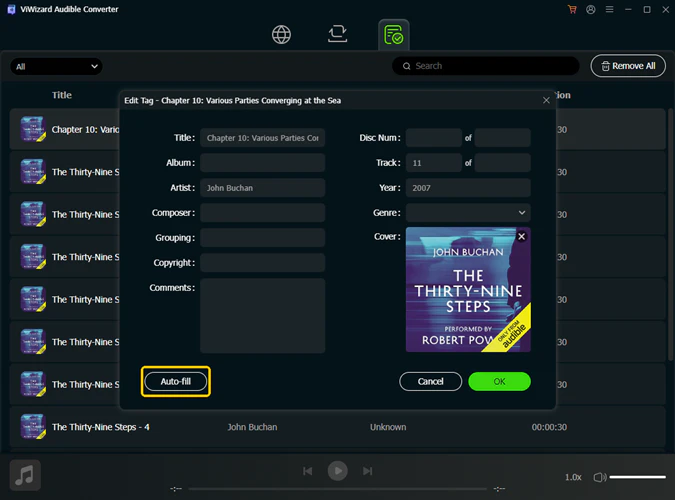The height and width of the screenshot is (500, 675).
Task: Adjust the volume slider
Action: coord(638,477)
